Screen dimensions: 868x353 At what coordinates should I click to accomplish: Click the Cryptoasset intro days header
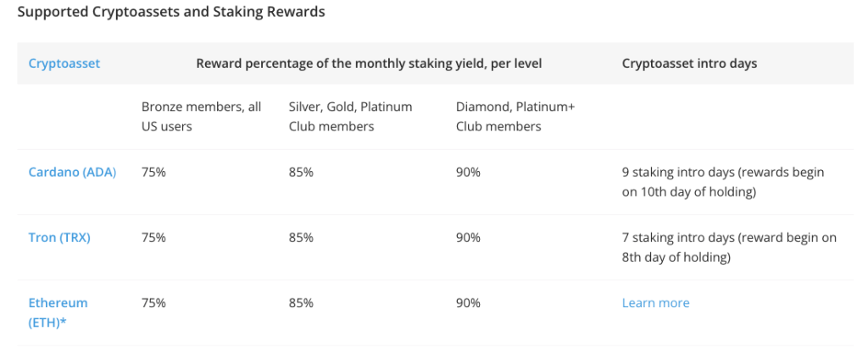[x=689, y=63]
